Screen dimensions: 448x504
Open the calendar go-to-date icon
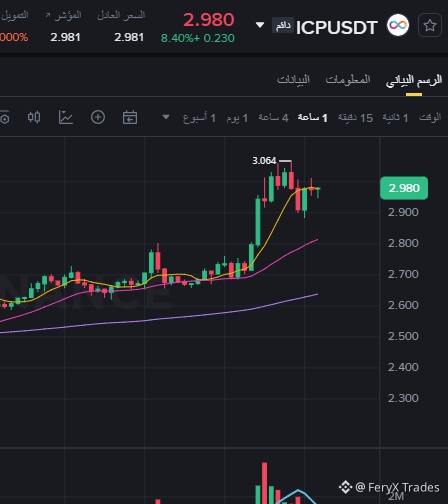click(130, 117)
